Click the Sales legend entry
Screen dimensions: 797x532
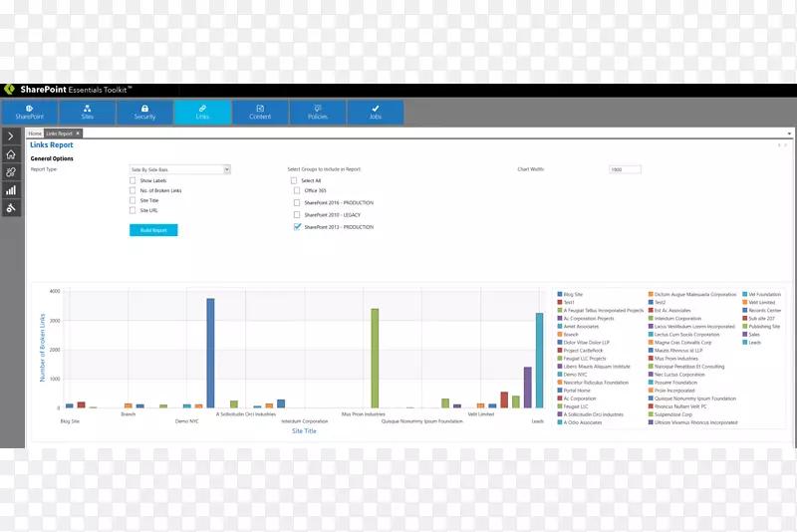751,335
